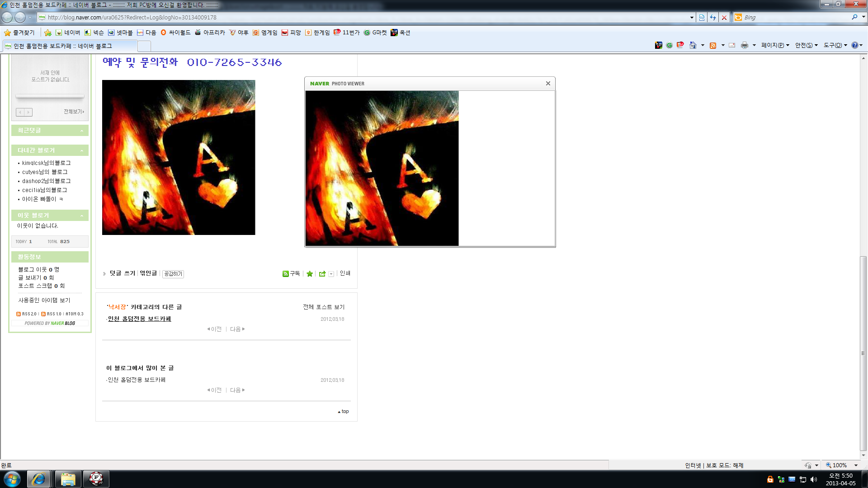The height and width of the screenshot is (488, 868).
Task: Click the add-to-favorites-bar star icon
Action: [x=48, y=33]
